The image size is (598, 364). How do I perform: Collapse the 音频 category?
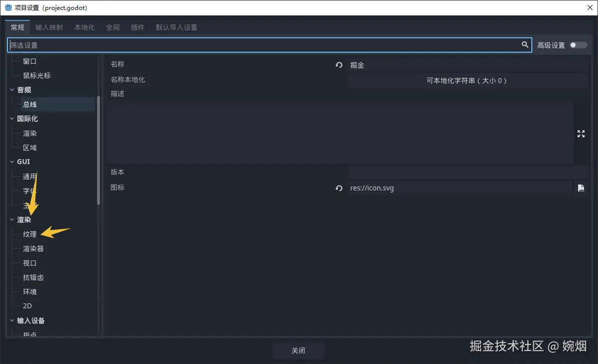pos(12,90)
